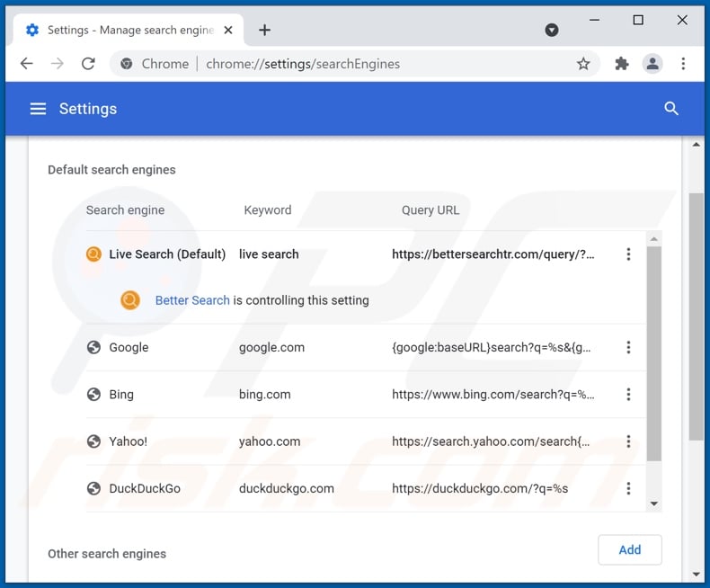The height and width of the screenshot is (588, 710).
Task: Click the {google:baseURL}search query URL
Action: point(492,347)
